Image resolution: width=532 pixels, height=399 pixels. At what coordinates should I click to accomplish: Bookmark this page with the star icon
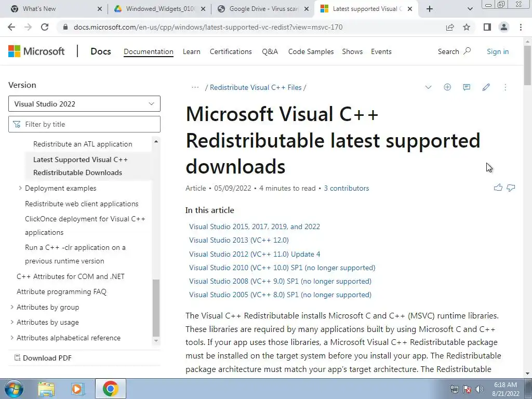467,27
